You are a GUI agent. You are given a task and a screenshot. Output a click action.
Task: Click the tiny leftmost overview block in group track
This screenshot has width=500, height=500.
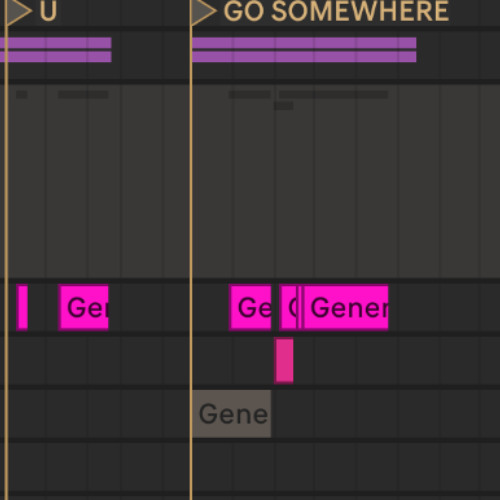22,95
